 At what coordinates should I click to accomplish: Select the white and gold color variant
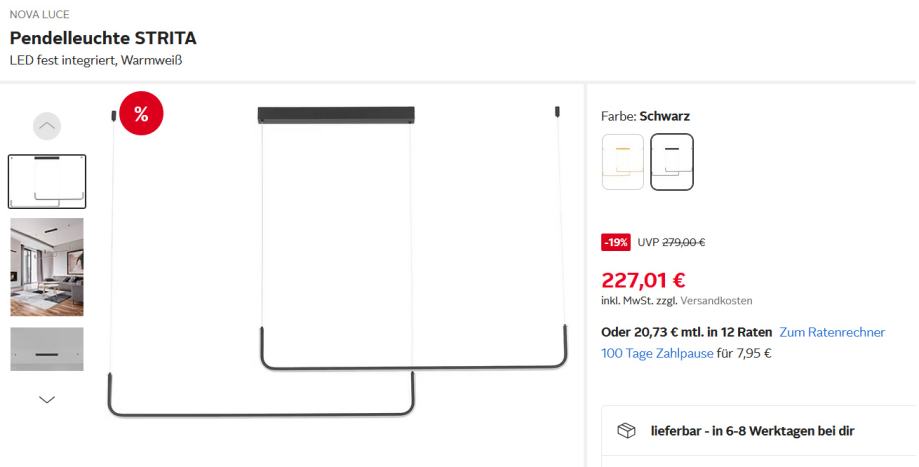point(623,162)
